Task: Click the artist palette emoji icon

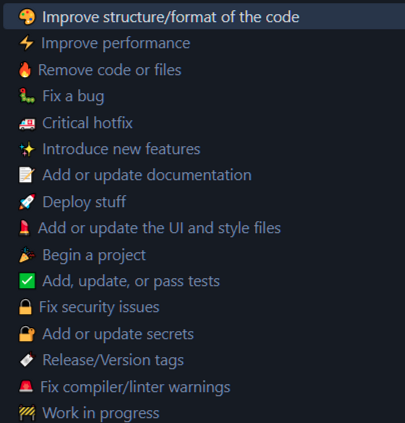Action: [x=27, y=17]
